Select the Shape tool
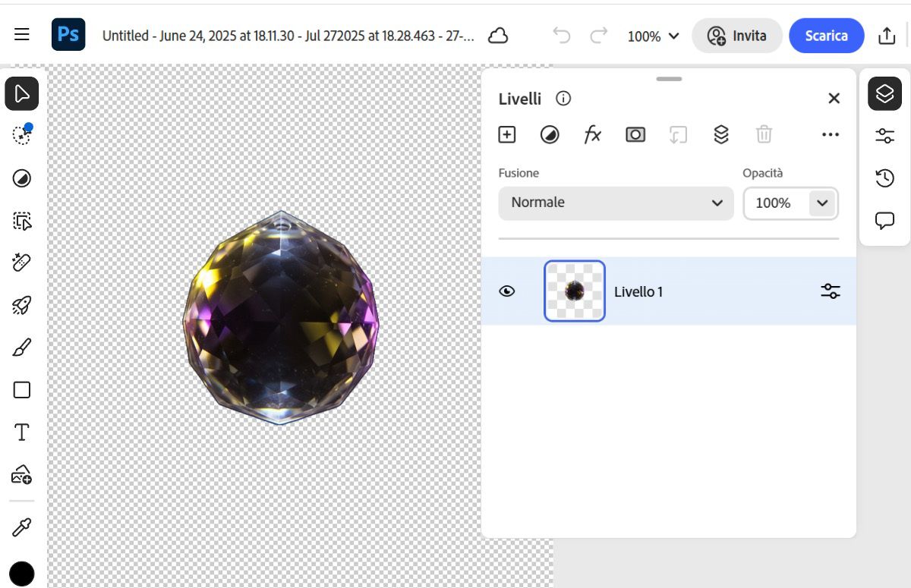Image resolution: width=911 pixels, height=588 pixels. (x=21, y=389)
